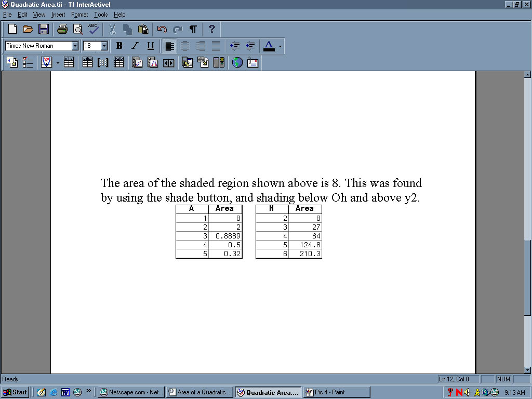Viewport: 532px width, 399px height.
Task: Click the Undo arrow icon
Action: pyautogui.click(x=162, y=29)
